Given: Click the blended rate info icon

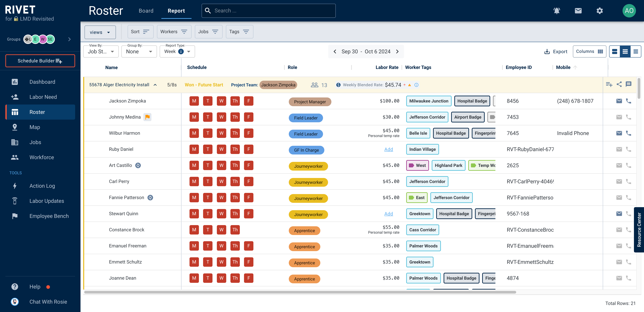Looking at the screenshot, I should point(416,85).
